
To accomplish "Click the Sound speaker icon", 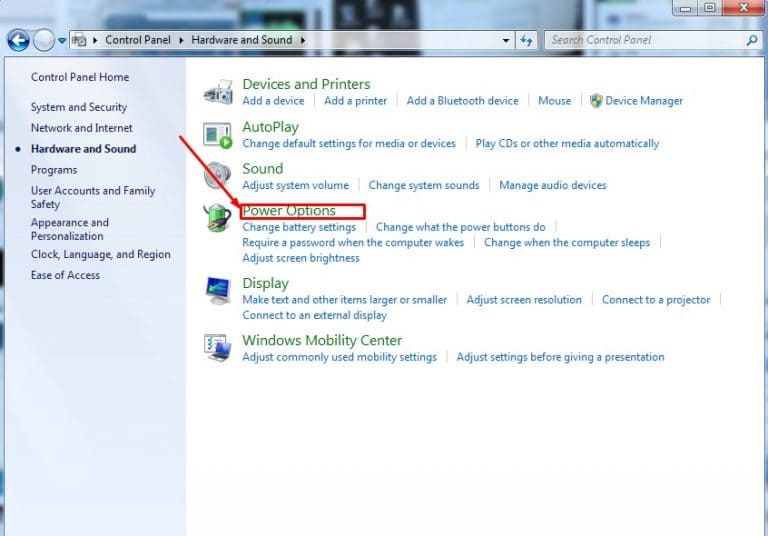I will 217,176.
